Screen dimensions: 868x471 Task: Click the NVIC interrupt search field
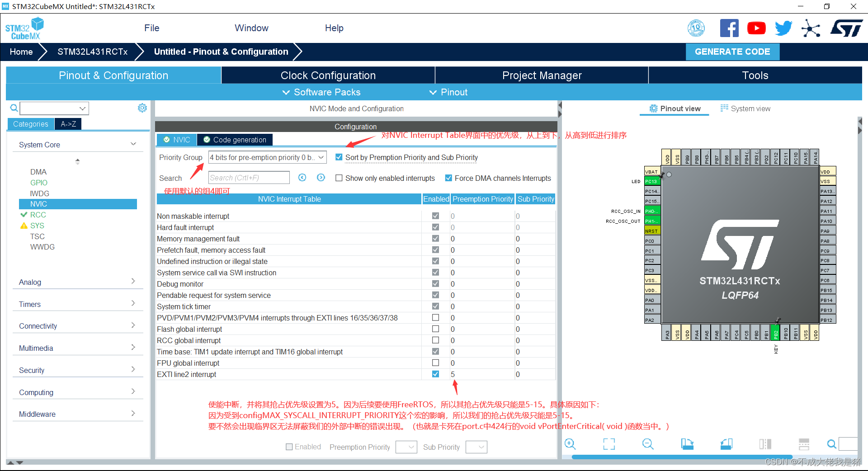(x=249, y=178)
